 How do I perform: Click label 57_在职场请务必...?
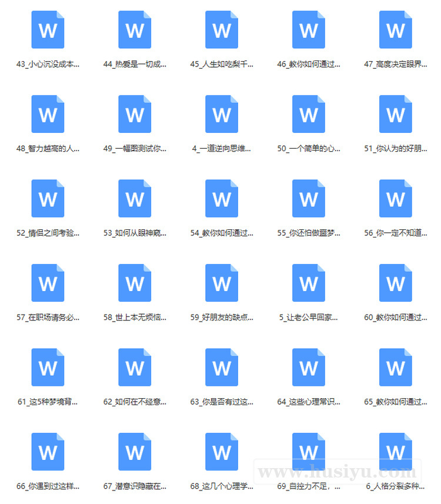click(x=48, y=318)
